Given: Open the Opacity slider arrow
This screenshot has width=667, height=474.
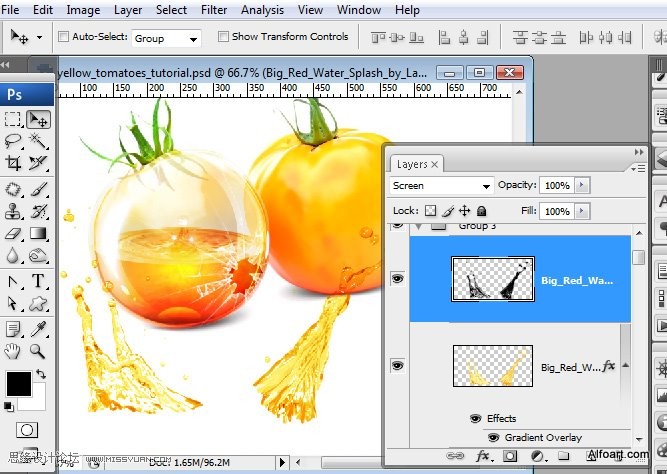Looking at the screenshot, I should click(x=582, y=186).
